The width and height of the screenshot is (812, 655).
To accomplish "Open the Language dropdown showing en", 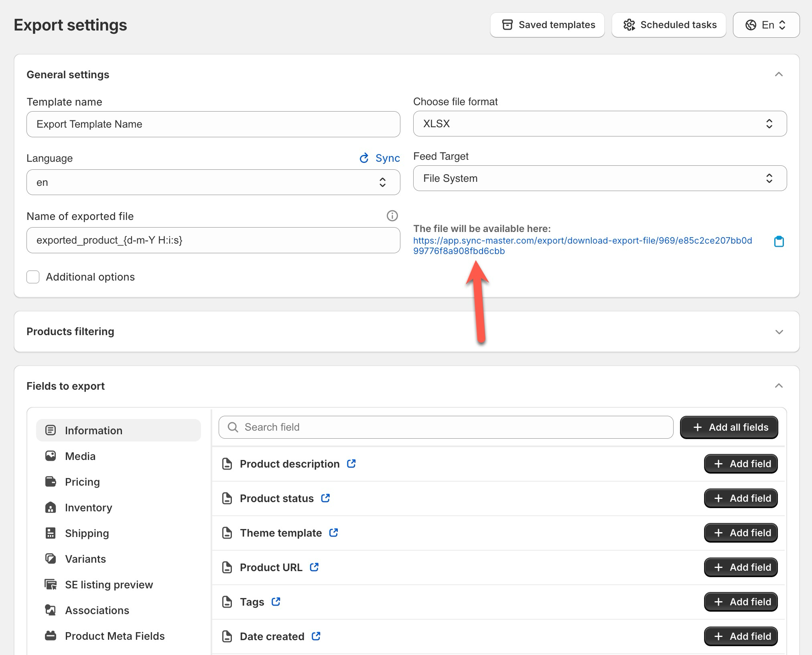I will point(213,182).
